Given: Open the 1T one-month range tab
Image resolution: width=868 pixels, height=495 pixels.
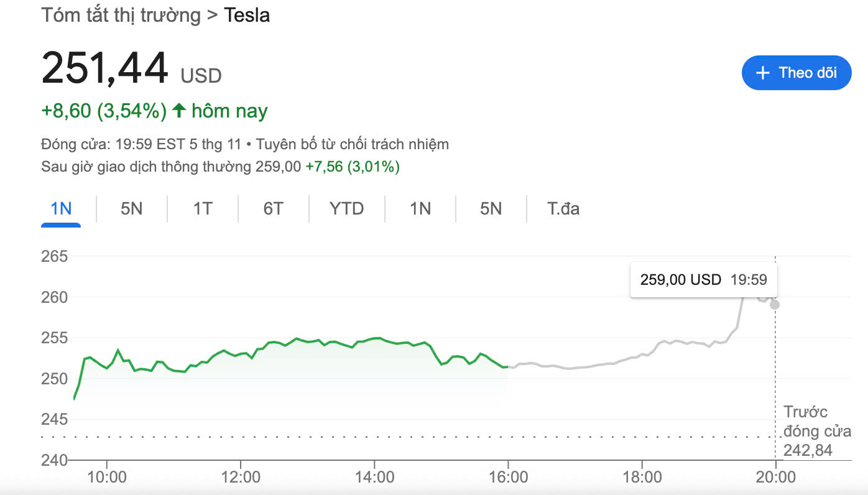Looking at the screenshot, I should coord(202,208).
